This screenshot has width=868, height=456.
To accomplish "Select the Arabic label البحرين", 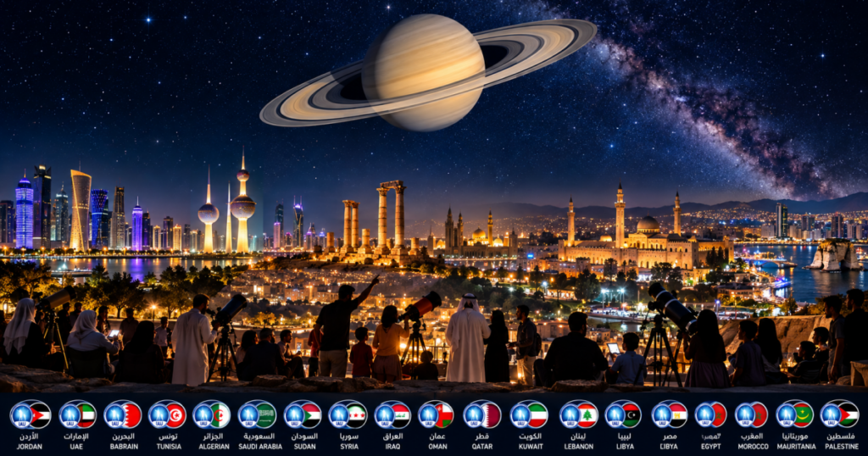I will [x=123, y=437].
